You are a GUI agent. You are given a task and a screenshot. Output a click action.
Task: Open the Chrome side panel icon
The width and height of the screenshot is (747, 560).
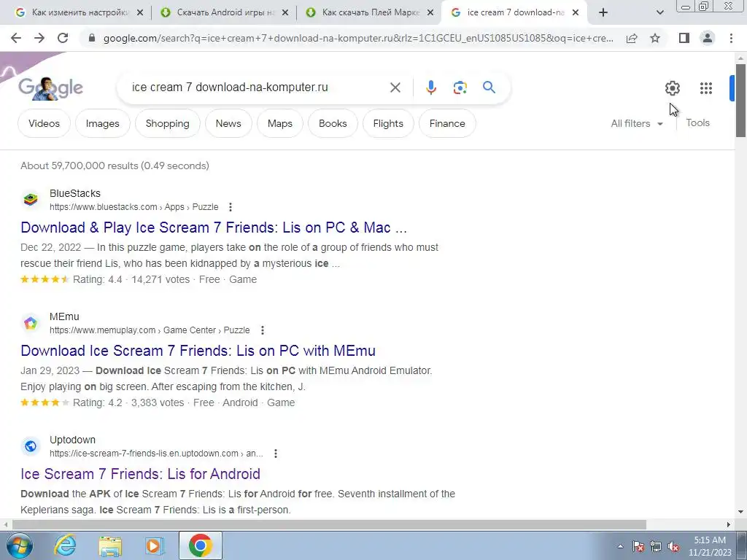pos(684,38)
